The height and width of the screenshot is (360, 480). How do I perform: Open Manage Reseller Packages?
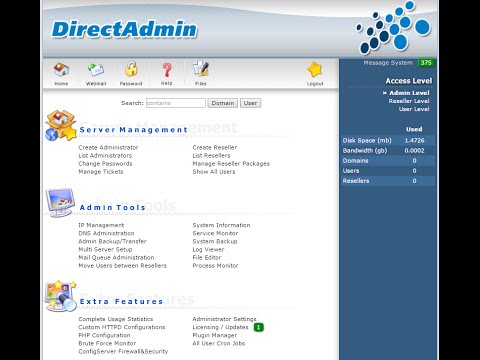coord(231,164)
